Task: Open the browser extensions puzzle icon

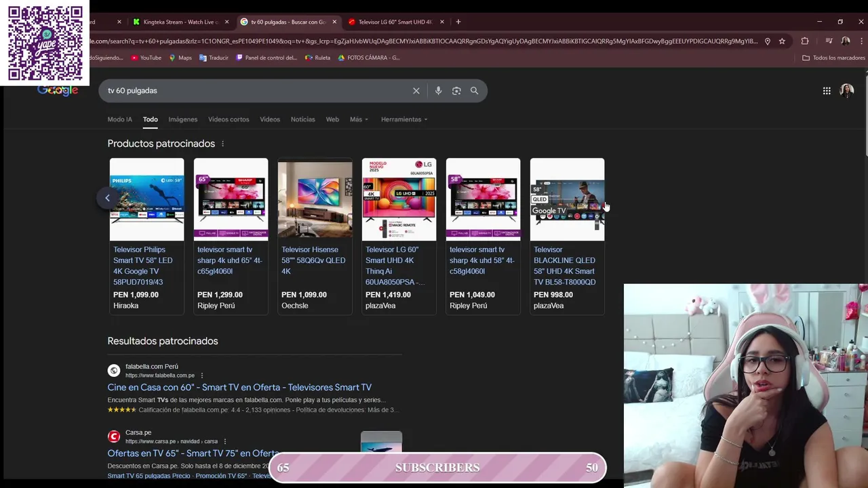Action: pos(805,41)
